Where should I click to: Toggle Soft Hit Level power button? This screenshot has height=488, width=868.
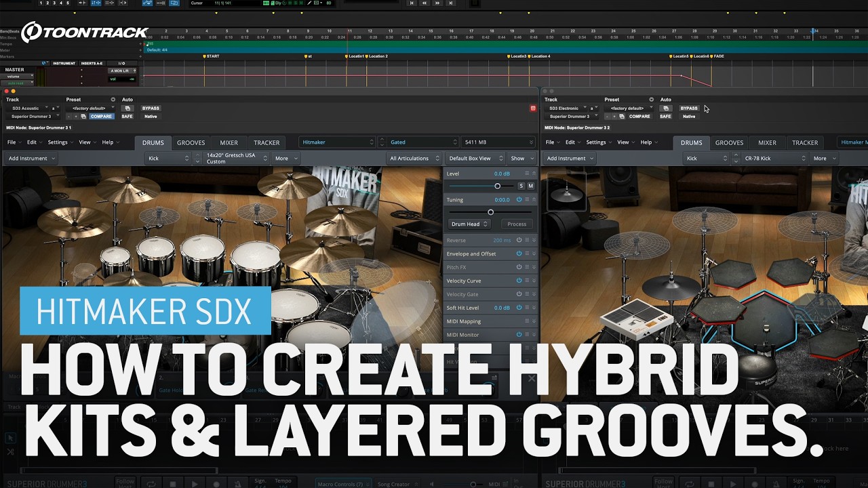(519, 308)
